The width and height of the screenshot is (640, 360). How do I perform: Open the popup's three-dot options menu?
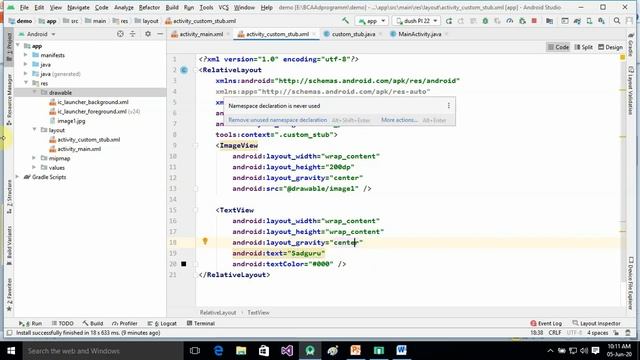point(449,106)
